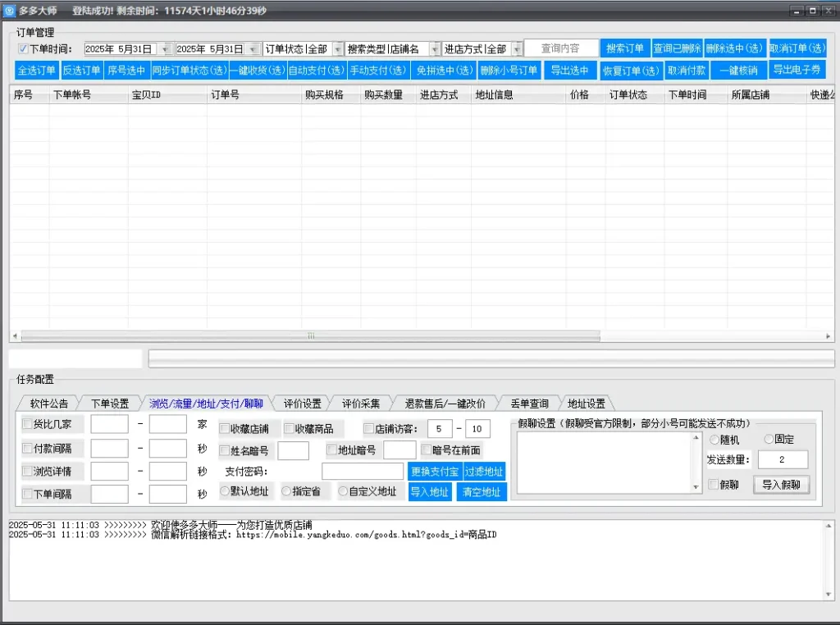Toggle the 地址暗号 checkbox
This screenshot has height=625, width=840.
point(331,449)
